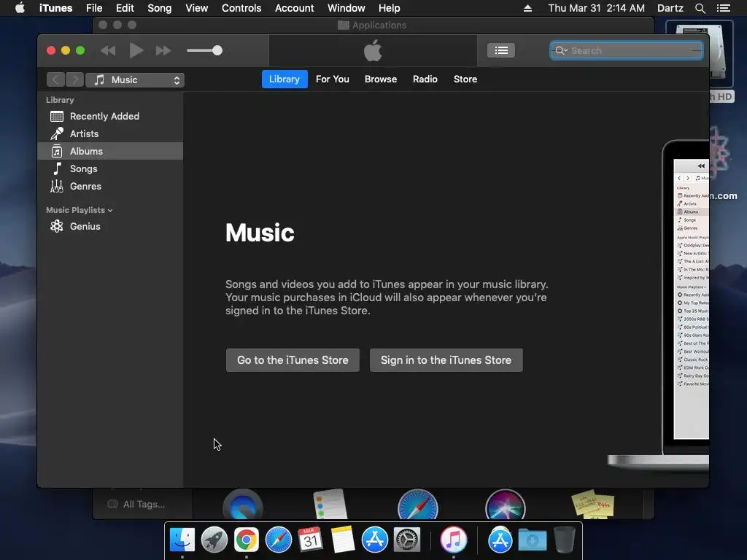Go forward with the right arrow button
This screenshot has height=560, width=747.
75,79
